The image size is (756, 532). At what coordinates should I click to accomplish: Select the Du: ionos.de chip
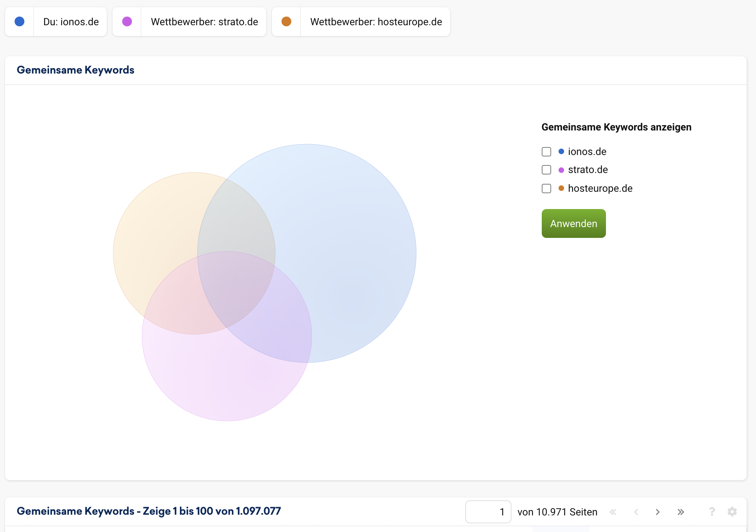[56, 22]
